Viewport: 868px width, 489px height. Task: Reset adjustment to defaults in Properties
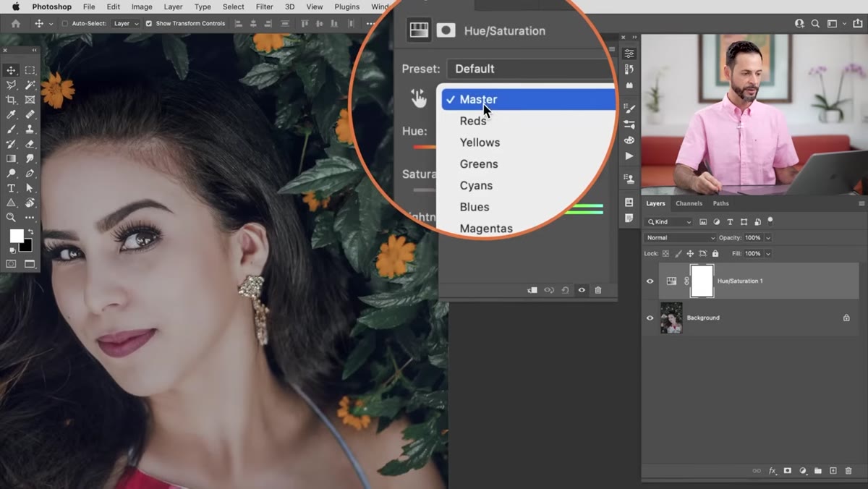click(565, 290)
